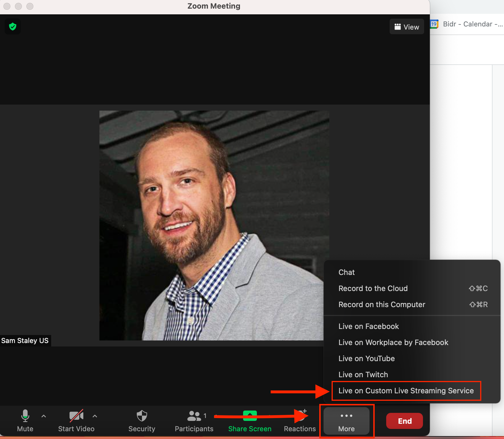Expand video options chevron next to Start Video
Screen dimensions: 504x439
pos(95,416)
